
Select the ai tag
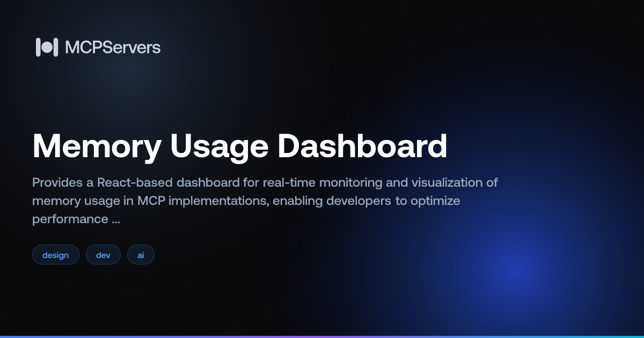pos(141,254)
